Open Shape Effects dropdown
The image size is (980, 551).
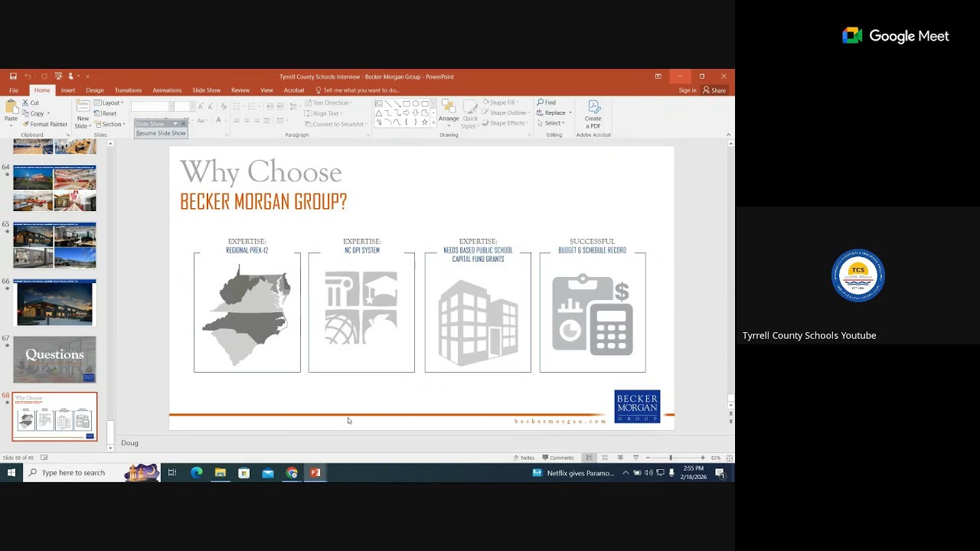(x=504, y=123)
